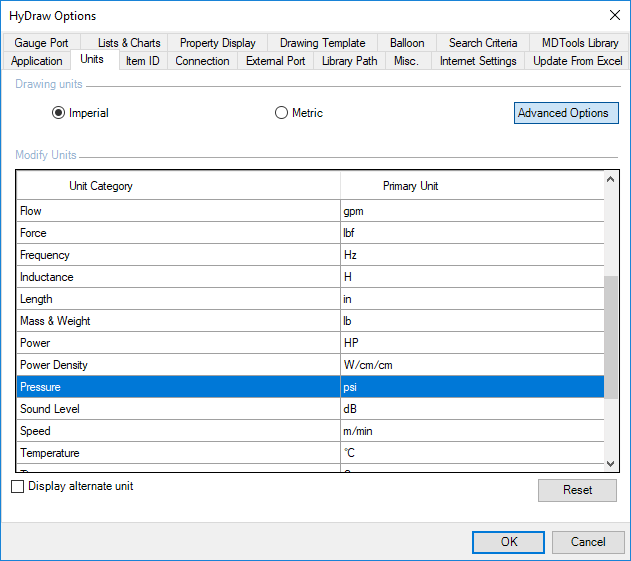631x561 pixels.
Task: Click scrollbar down arrow in units table
Action: [x=610, y=464]
